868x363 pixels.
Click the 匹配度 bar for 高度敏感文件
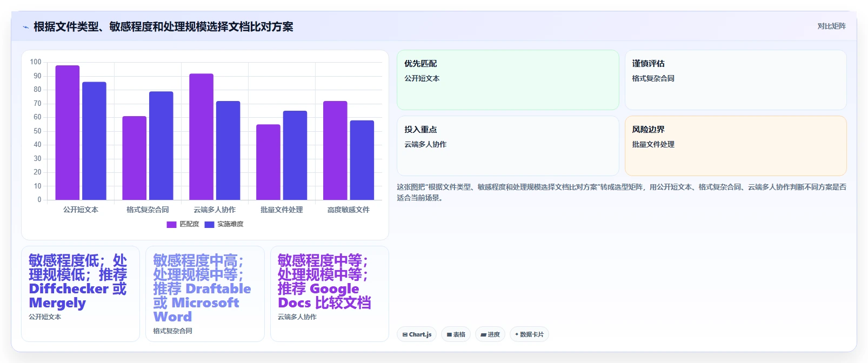pos(335,151)
